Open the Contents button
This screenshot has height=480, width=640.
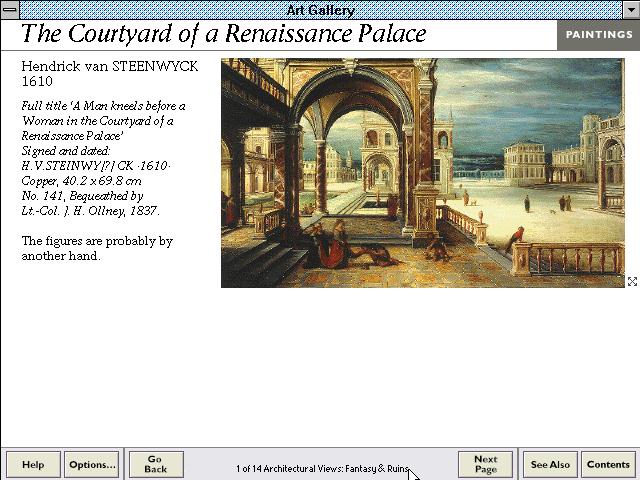[x=608, y=464]
